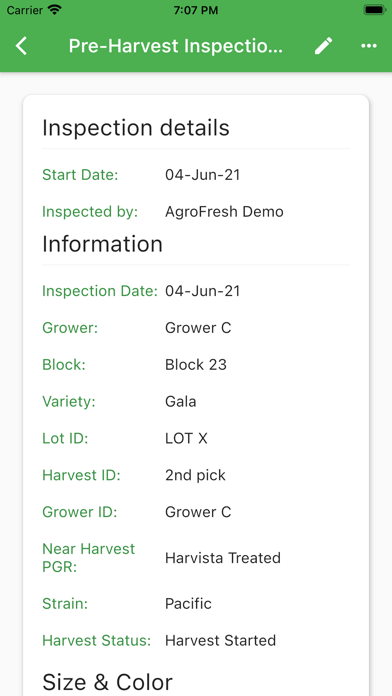
Task: Select the LOT X value
Action: (186, 439)
